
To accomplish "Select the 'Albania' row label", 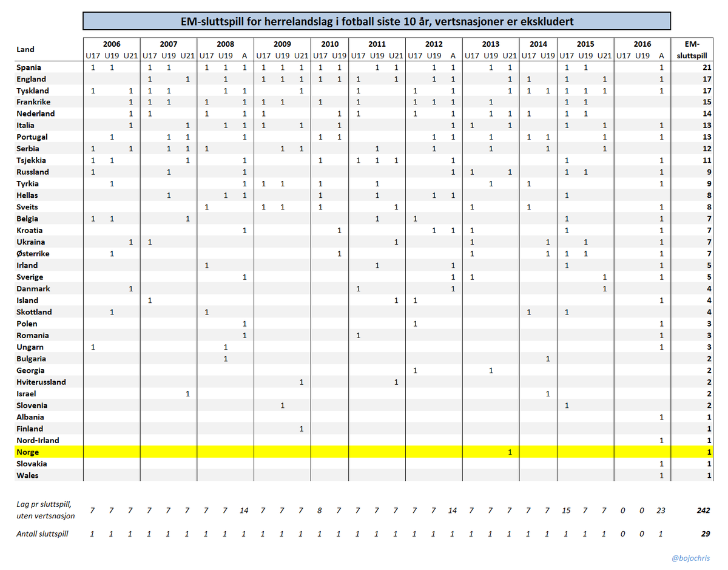I will pos(30,416).
